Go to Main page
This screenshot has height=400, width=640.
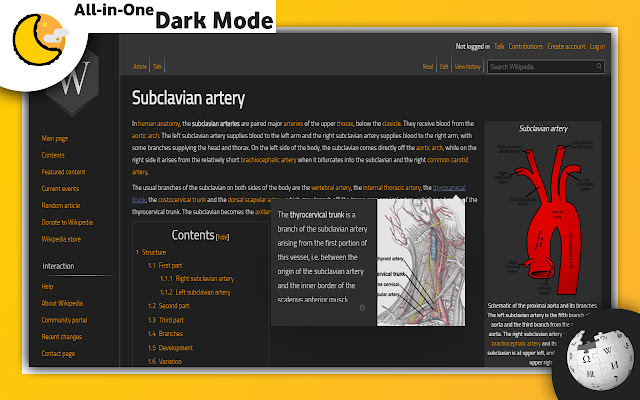pos(55,138)
